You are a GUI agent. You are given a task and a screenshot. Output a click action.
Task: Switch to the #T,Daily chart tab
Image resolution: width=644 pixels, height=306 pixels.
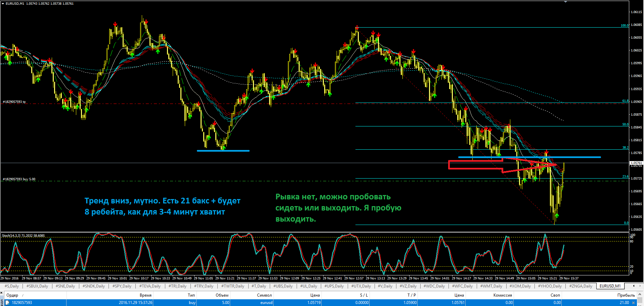click(x=259, y=286)
